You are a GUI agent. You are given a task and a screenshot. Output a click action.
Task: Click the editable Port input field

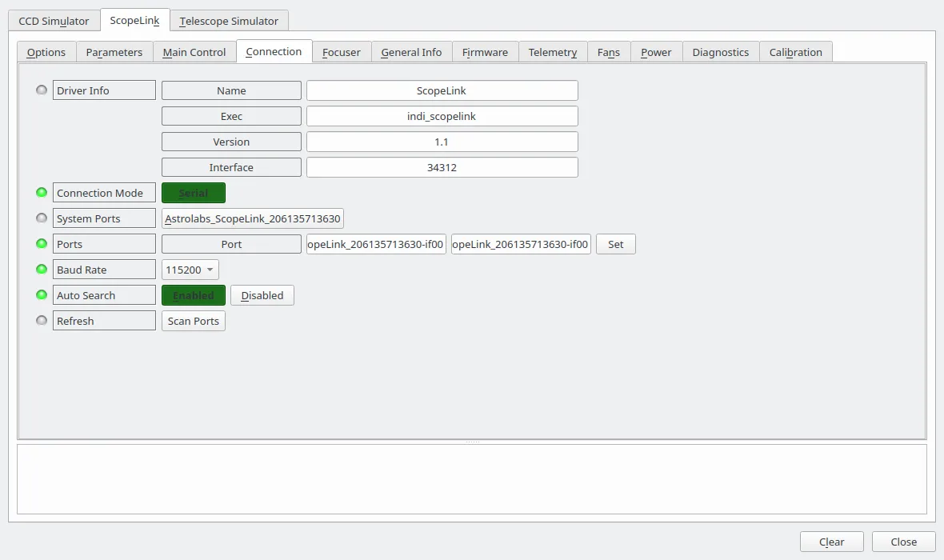521,244
